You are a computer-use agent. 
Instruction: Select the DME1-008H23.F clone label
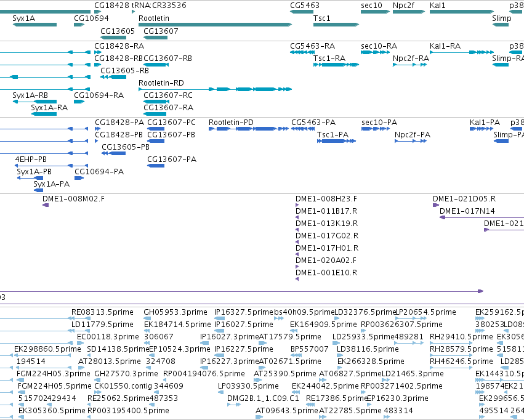(x=326, y=199)
